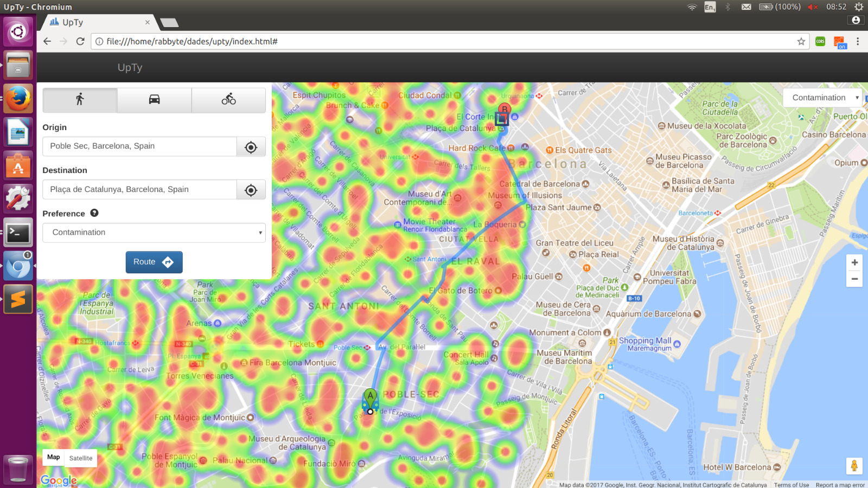
Task: Open the Chromium profile avatar button
Action: click(856, 20)
